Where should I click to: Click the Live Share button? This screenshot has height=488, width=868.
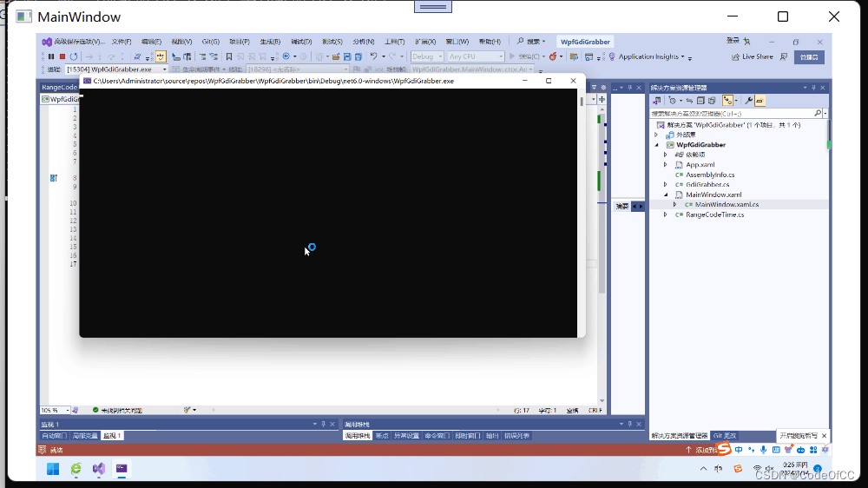[753, 56]
